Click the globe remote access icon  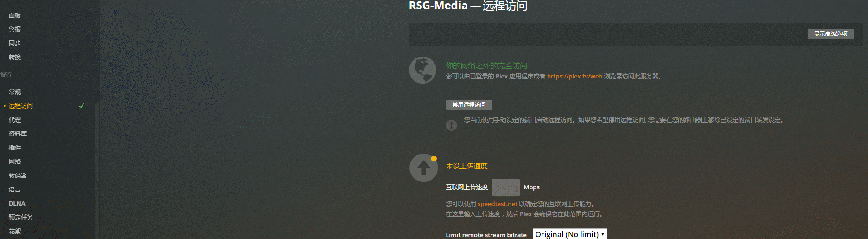(422, 70)
